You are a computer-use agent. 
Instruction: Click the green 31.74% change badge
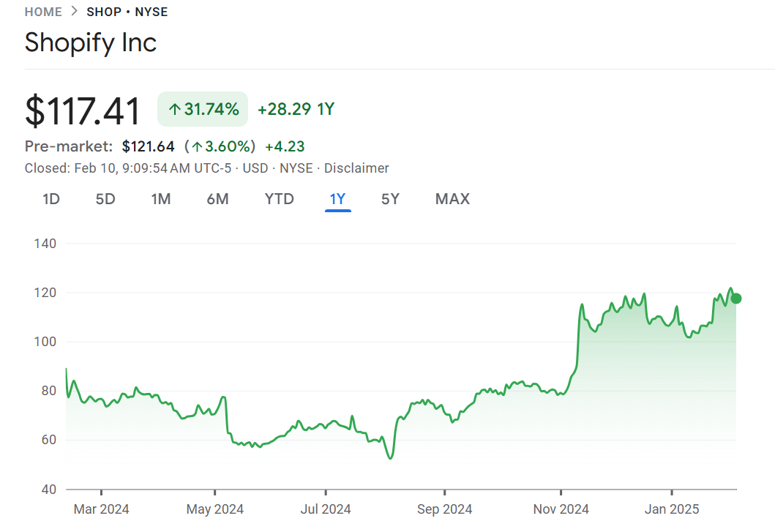[203, 110]
